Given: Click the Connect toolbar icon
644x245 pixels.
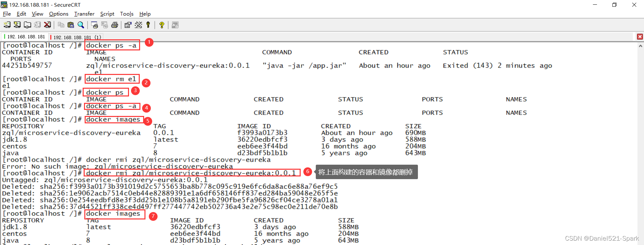Looking at the screenshot, I should 7,25.
